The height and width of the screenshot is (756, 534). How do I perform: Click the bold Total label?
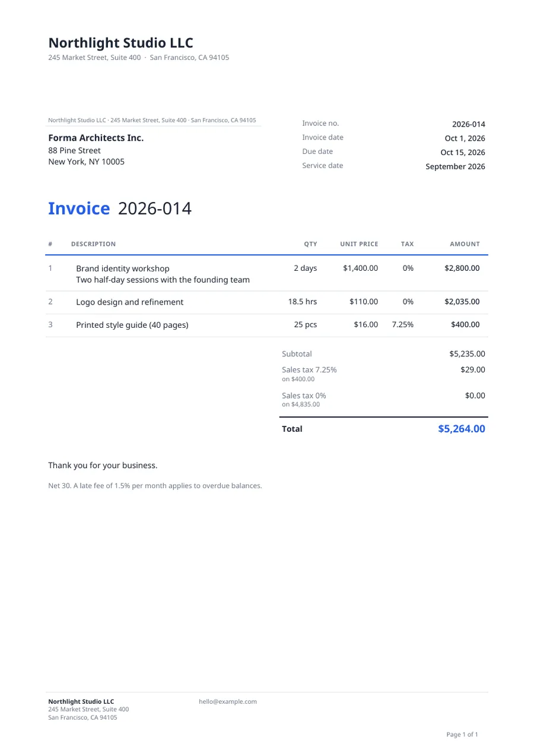pyautogui.click(x=292, y=429)
